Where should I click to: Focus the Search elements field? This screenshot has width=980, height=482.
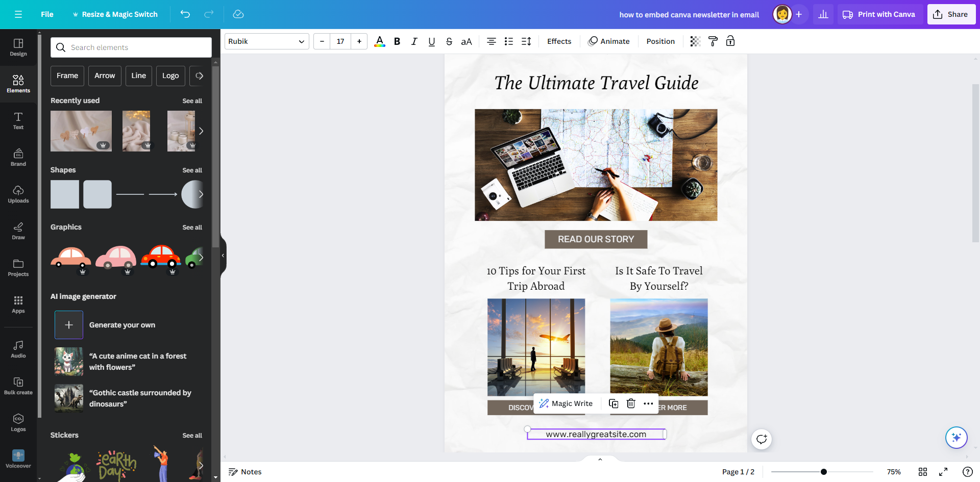(x=131, y=47)
